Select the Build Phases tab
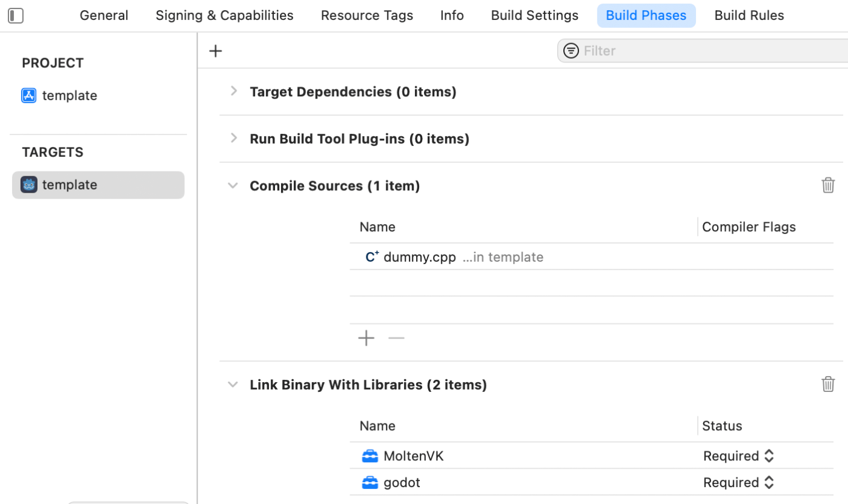 pos(646,15)
